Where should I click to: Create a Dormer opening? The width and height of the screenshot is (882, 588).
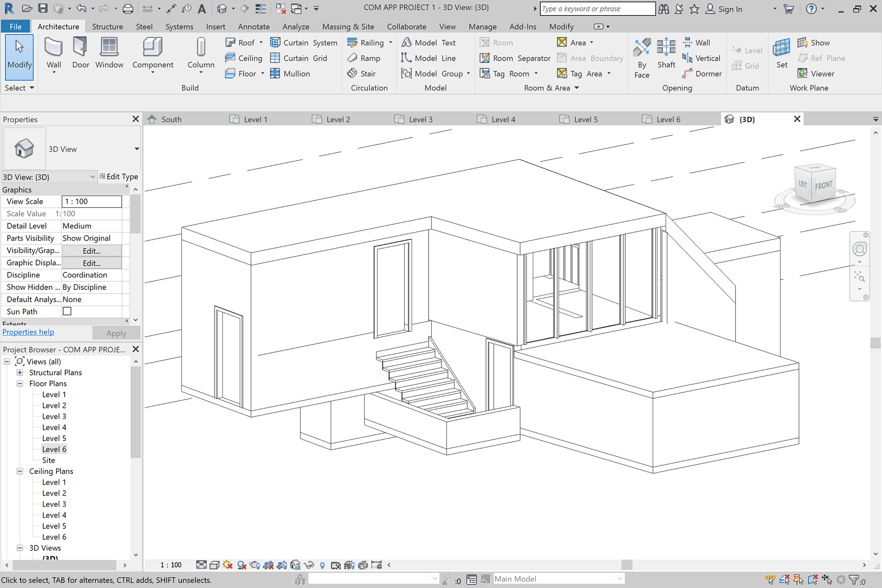pyautogui.click(x=702, y=73)
